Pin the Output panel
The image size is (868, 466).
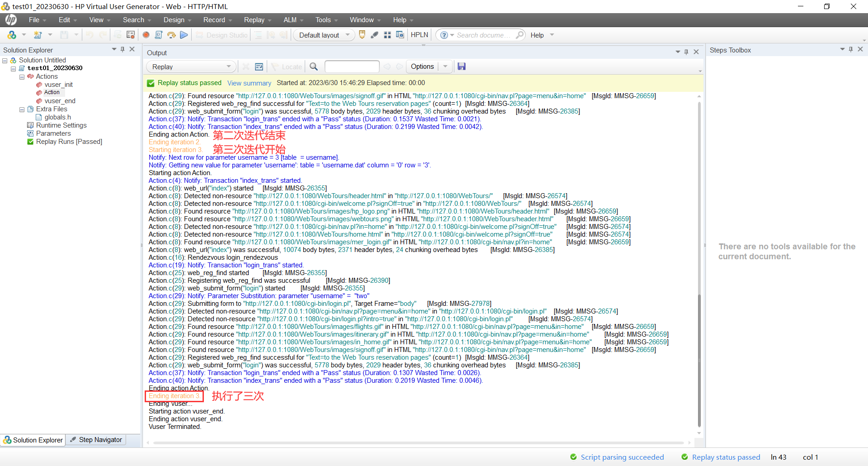coord(686,52)
